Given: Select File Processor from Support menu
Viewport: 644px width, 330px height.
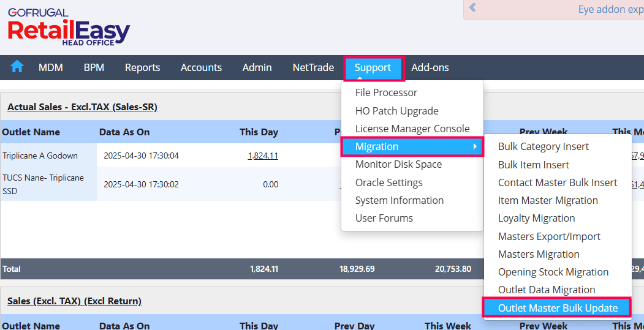Looking at the screenshot, I should tap(386, 92).
